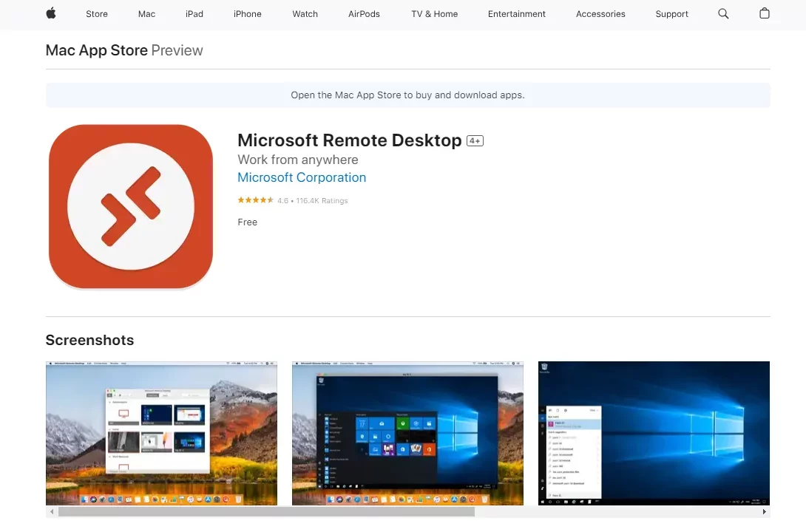Open the Watch navigation item
The height and width of the screenshot is (532, 806).
click(x=305, y=14)
